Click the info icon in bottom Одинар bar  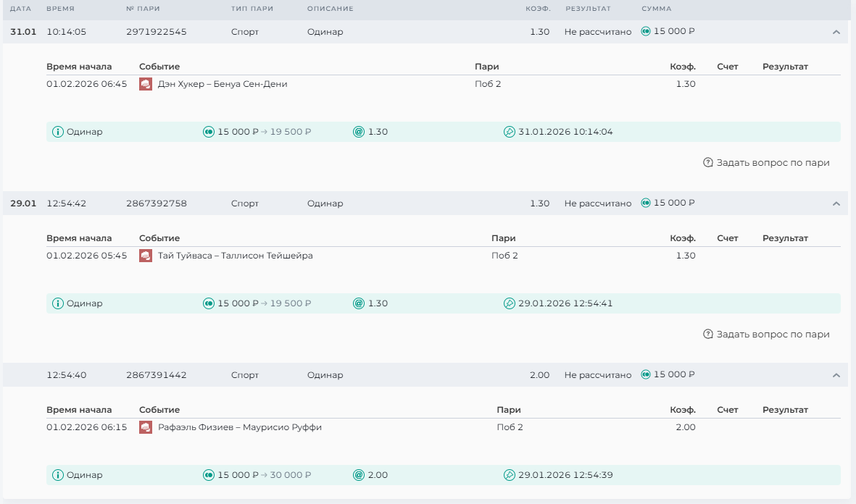tap(58, 475)
